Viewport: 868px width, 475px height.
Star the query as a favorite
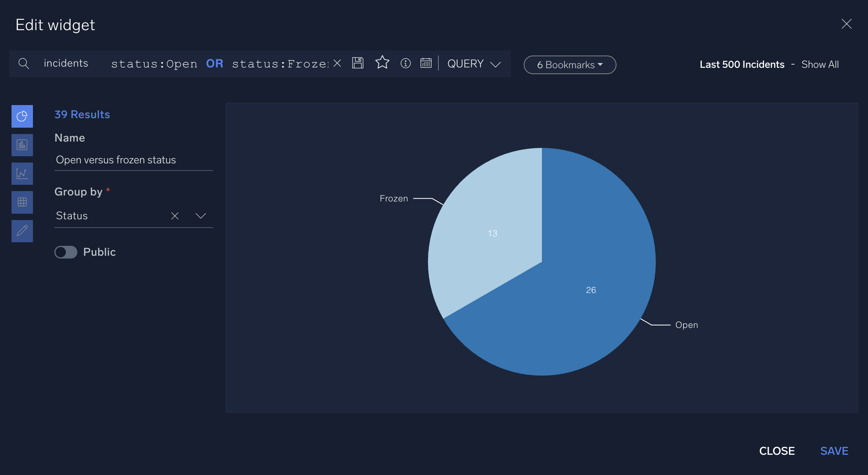[382, 63]
